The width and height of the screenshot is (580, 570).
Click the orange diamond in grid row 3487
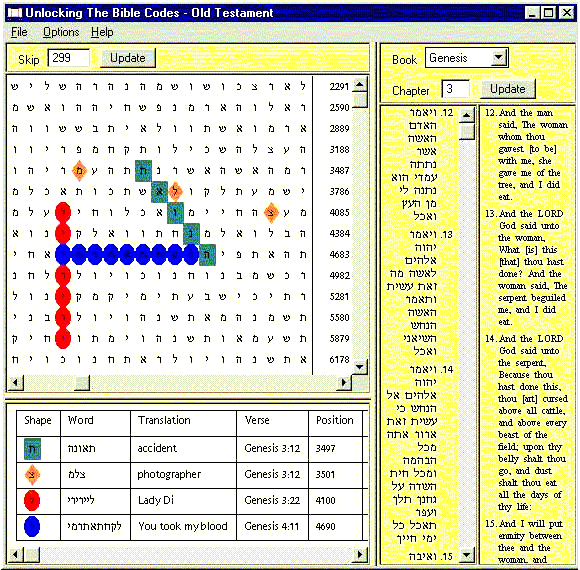(79, 171)
